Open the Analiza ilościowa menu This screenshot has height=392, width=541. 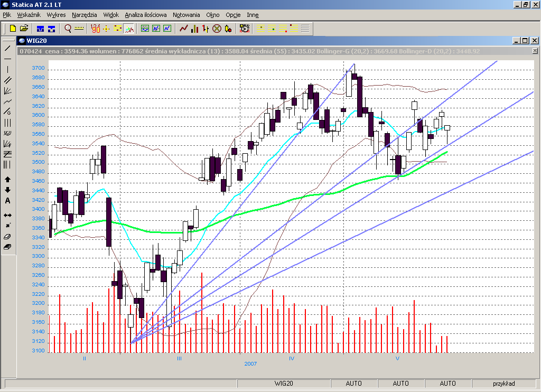coord(146,15)
